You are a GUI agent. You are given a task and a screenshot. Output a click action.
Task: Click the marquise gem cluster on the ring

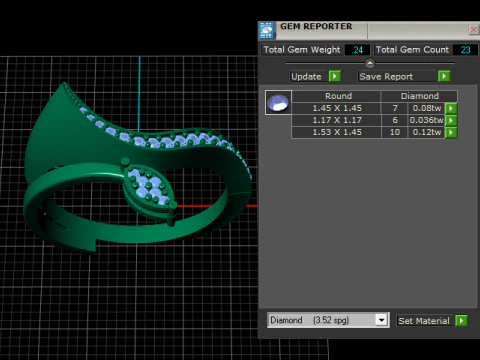[x=149, y=188]
